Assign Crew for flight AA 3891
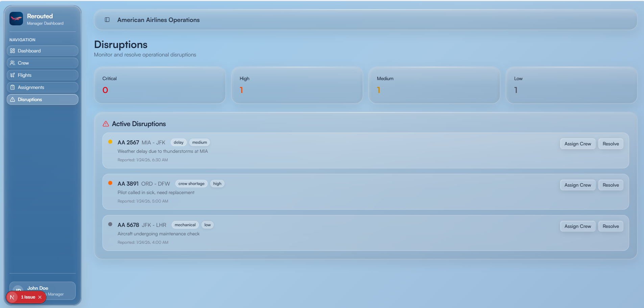 [578, 185]
